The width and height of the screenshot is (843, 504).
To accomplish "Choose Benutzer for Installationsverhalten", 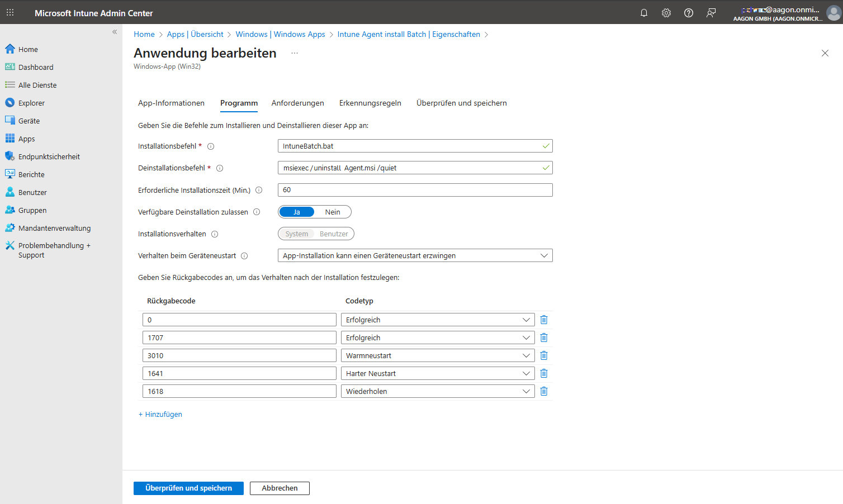I will point(334,234).
